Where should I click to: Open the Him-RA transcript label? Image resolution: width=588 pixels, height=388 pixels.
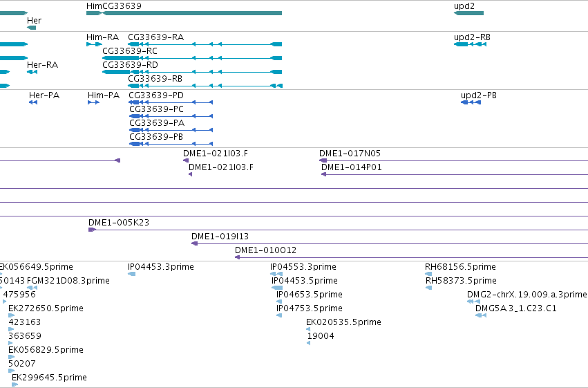click(x=102, y=37)
